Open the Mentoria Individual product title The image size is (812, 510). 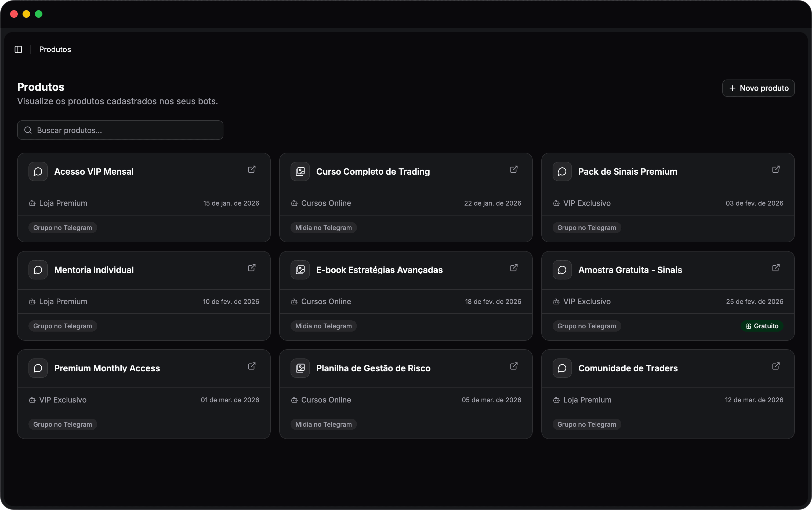[94, 270]
